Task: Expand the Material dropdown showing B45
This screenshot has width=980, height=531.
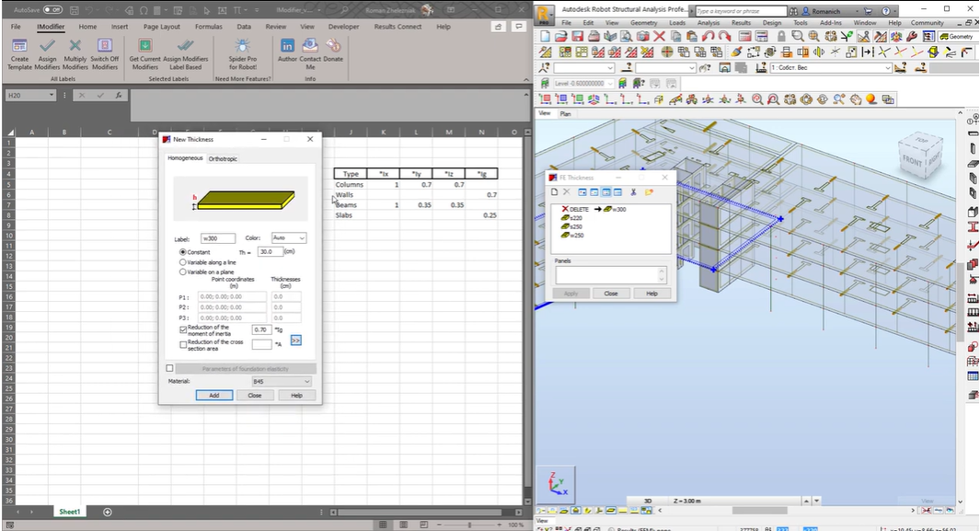Action: coord(282,381)
